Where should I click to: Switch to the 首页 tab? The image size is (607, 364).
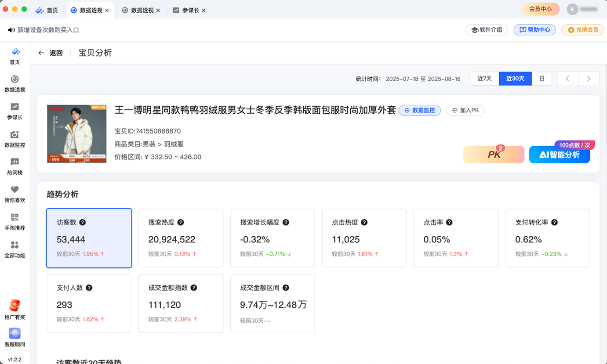coord(47,10)
